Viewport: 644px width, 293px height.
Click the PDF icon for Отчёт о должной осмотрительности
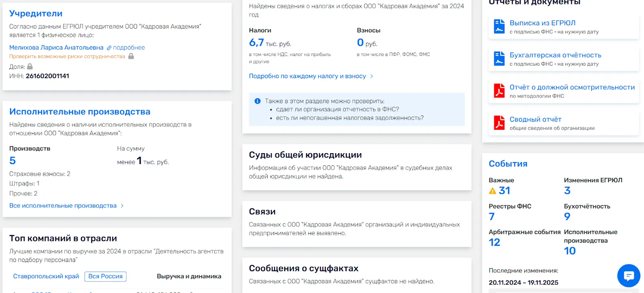coord(499,91)
